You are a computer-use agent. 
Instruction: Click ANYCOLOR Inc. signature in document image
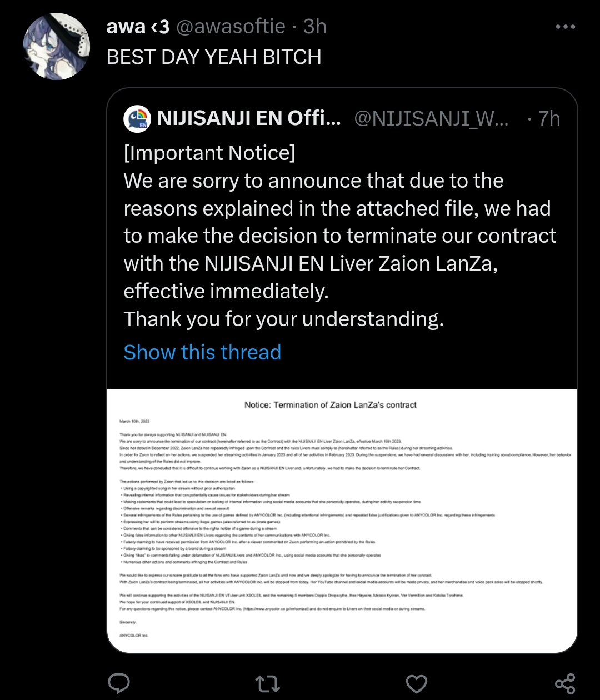[x=134, y=636]
